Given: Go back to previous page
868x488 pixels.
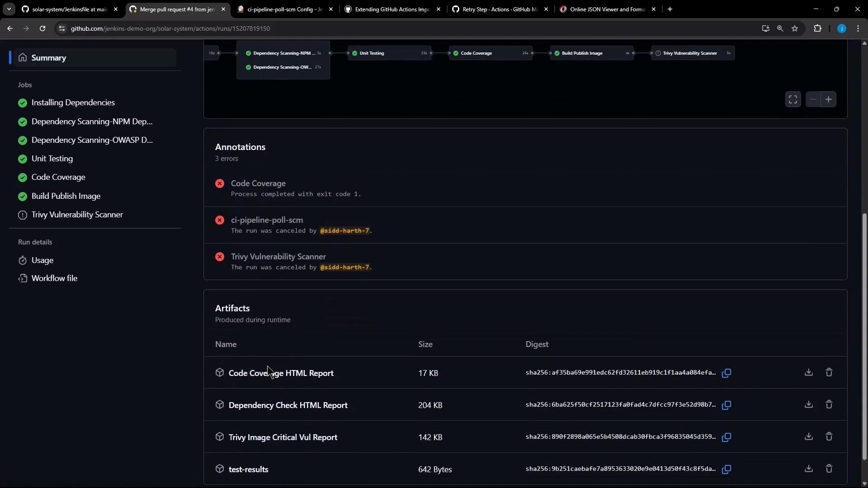Looking at the screenshot, I should tap(10, 28).
